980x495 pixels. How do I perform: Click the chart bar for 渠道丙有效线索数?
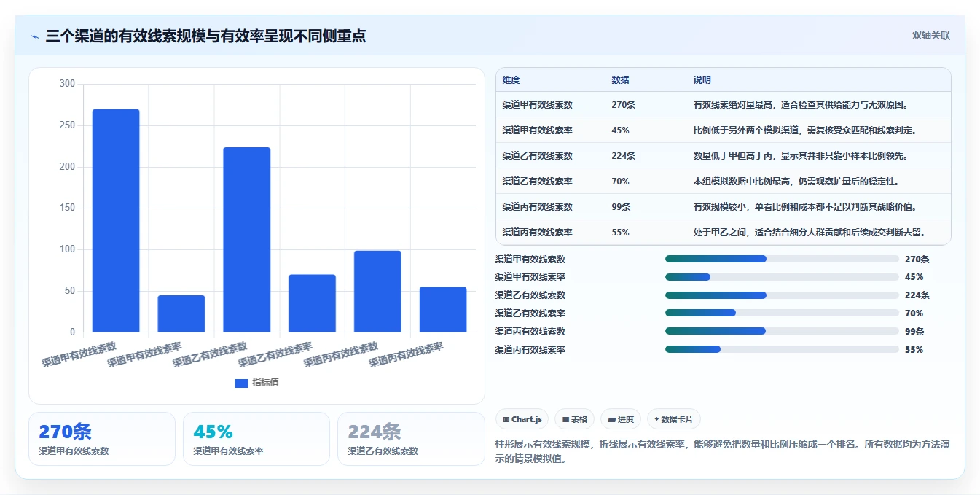tap(377, 292)
